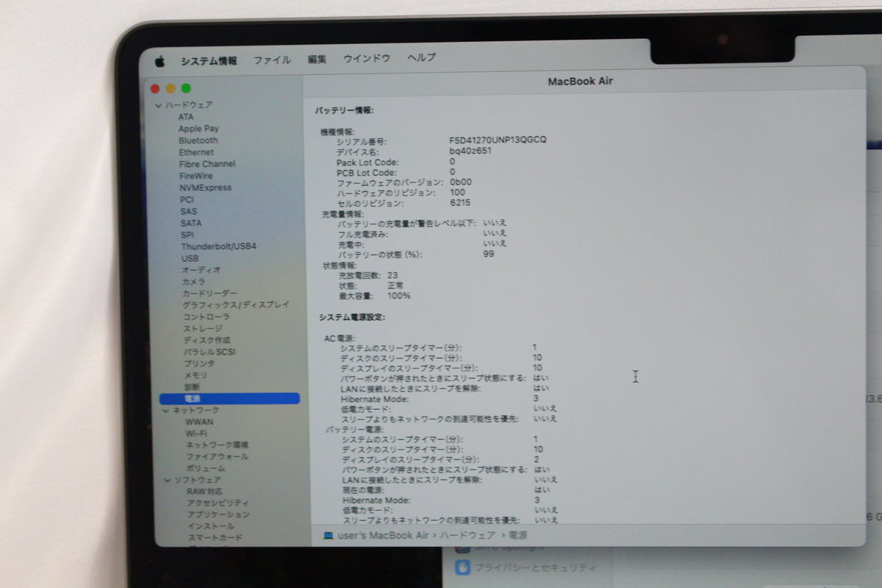Screen dimensions: 882x588
Task: Select FireWire in the sidebar
Action: tap(196, 176)
